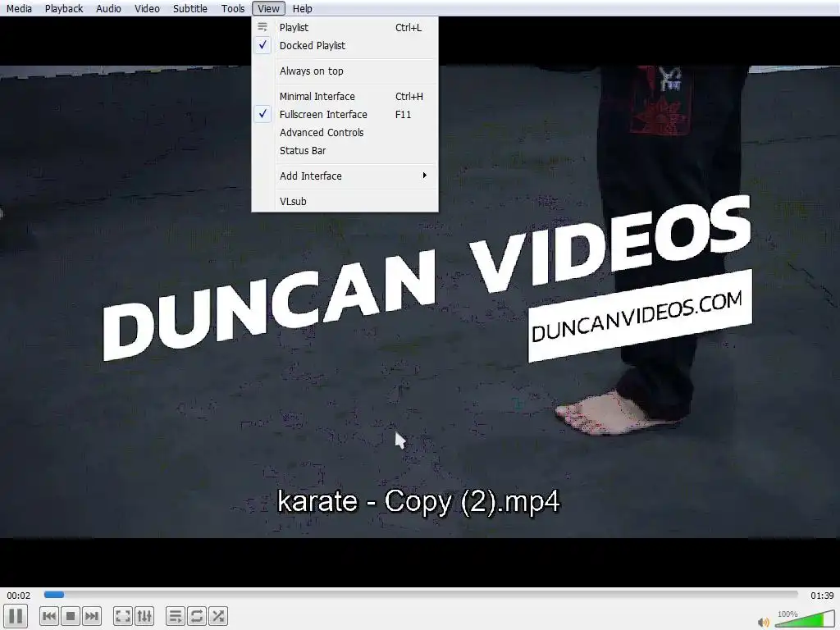Uncheck Docked Playlist option
This screenshot has height=630, width=840.
(x=345, y=46)
